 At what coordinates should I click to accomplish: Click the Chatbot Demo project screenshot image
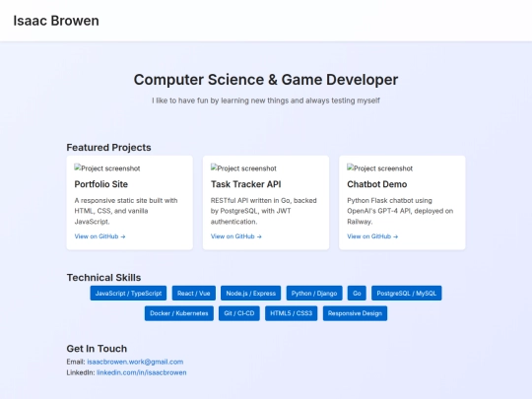(380, 168)
